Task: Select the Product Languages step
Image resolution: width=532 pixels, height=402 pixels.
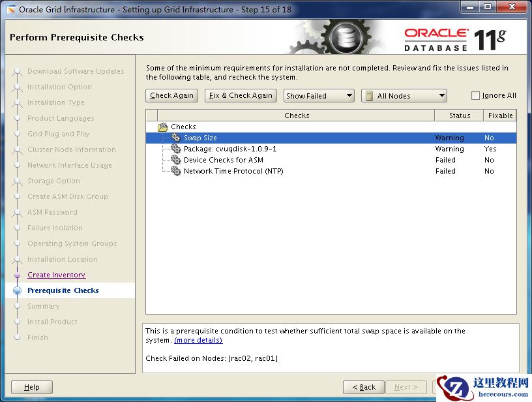Action: point(61,118)
